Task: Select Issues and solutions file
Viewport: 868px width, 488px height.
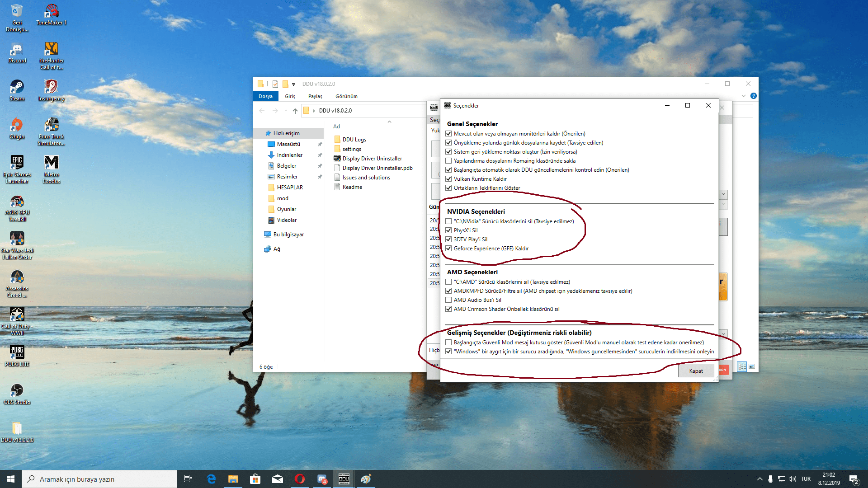Action: point(366,178)
